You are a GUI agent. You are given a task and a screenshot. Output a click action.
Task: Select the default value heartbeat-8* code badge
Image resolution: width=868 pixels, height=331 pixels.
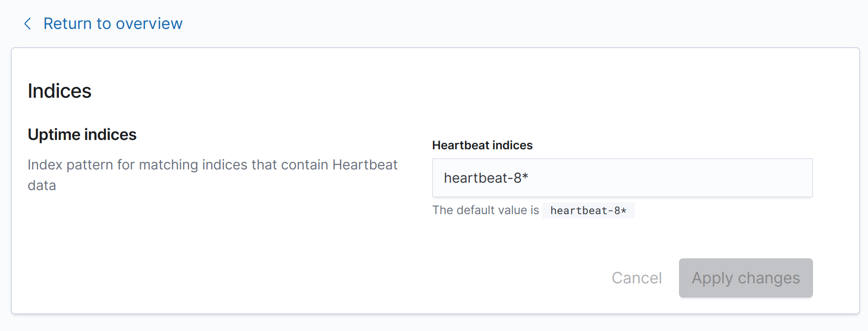[x=588, y=211]
